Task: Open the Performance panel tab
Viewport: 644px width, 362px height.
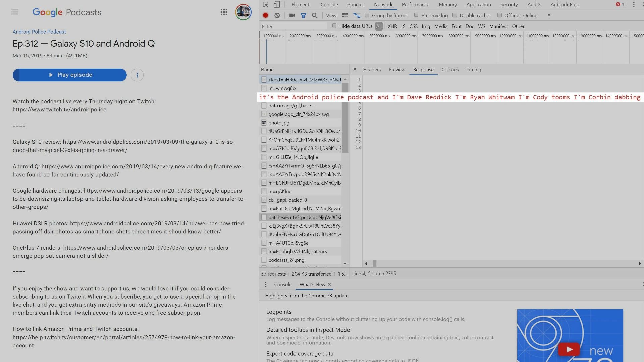Action: click(x=415, y=5)
